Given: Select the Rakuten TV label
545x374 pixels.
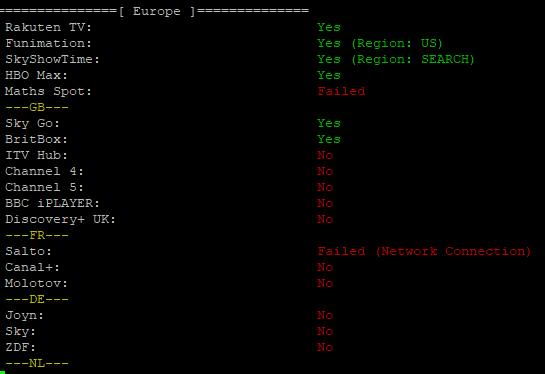Looking at the screenshot, I should point(48,27).
